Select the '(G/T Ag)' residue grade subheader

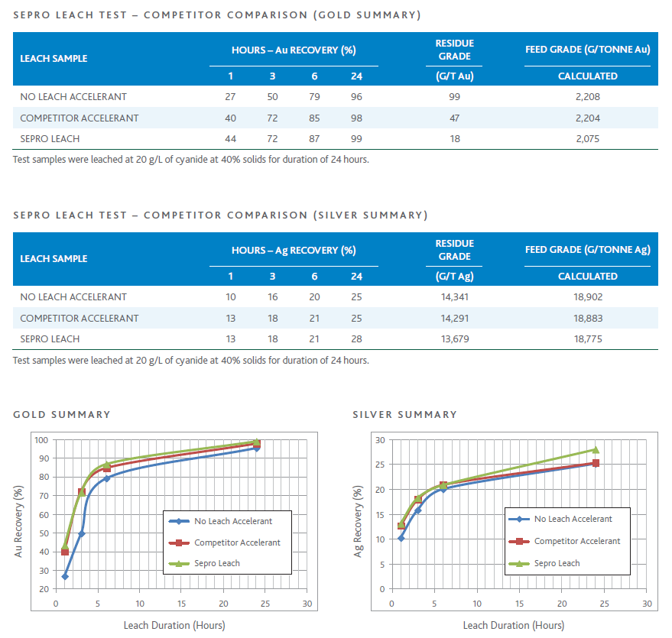click(455, 277)
